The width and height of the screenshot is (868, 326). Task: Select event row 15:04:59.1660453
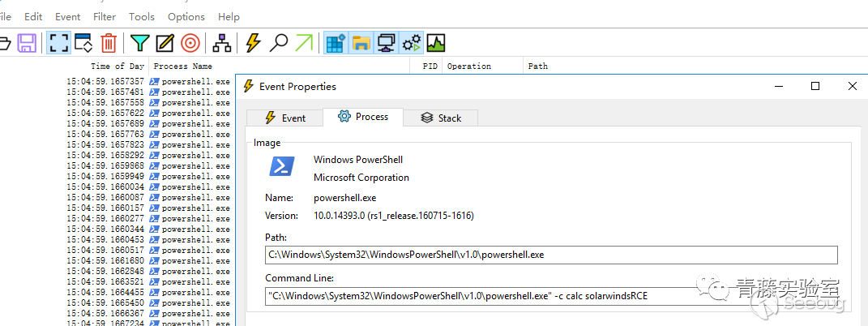coord(148,239)
